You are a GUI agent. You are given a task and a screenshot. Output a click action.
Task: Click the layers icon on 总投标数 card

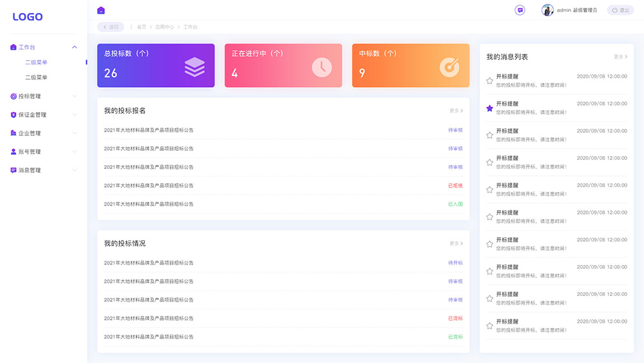click(x=194, y=67)
